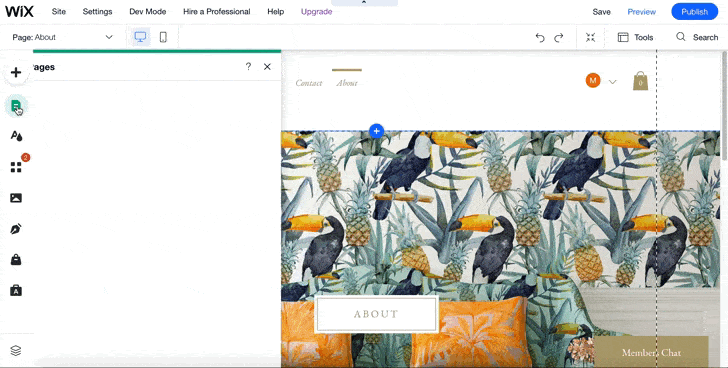
Task: Click the Preview button
Action: (642, 12)
